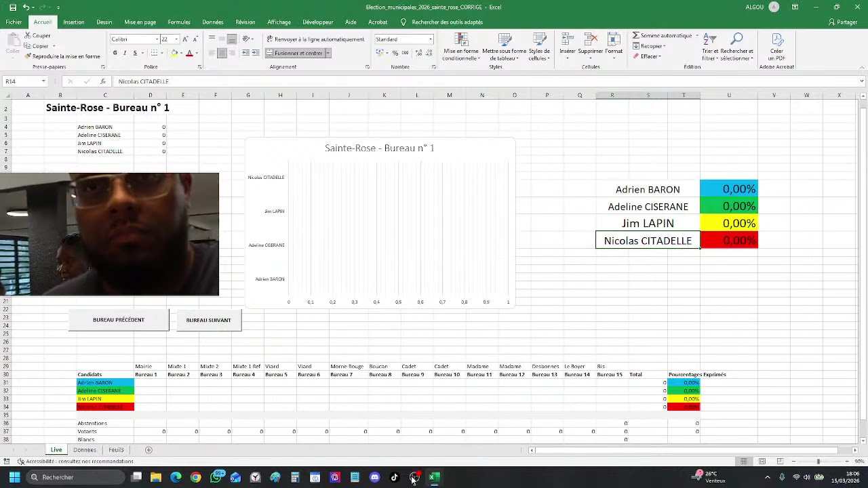Viewport: 868px width, 488px height.
Task: Click the Supprimer cells icon
Action: (591, 39)
